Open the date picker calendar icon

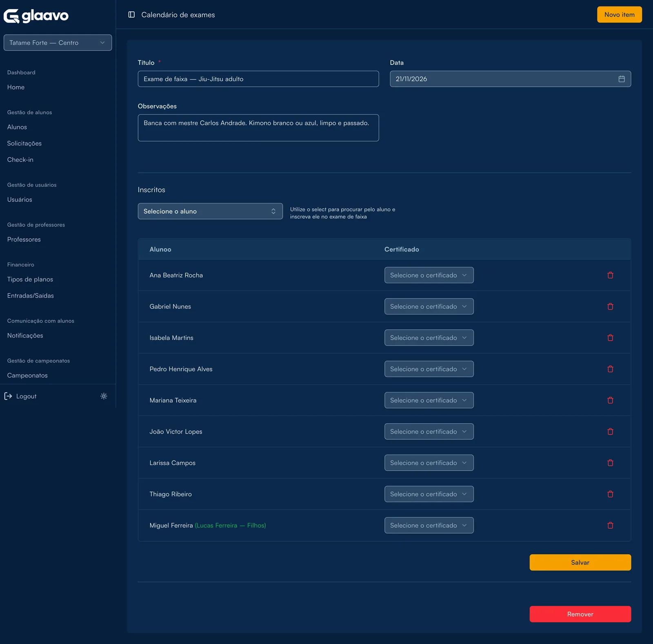[622, 79]
